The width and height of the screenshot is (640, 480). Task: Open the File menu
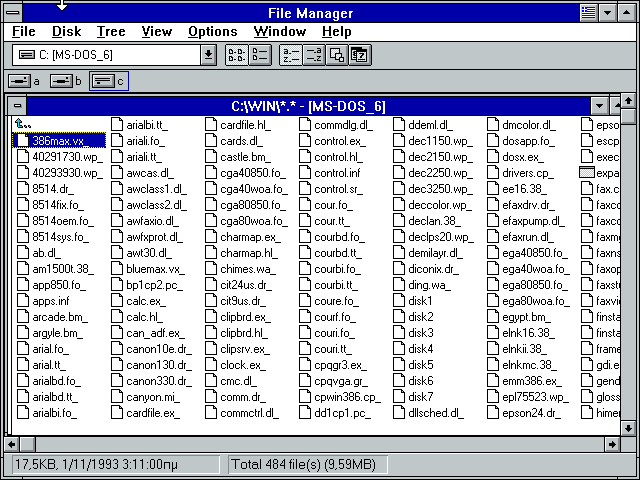[24, 31]
